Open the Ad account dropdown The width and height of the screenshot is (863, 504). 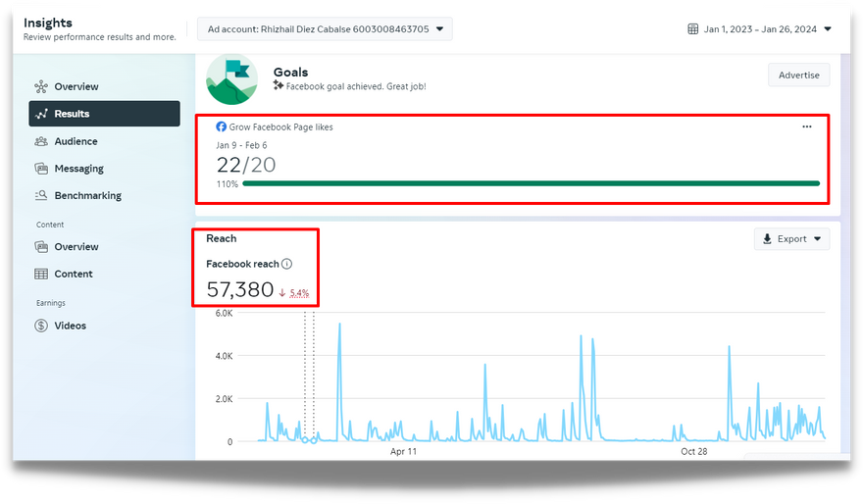pos(325,29)
